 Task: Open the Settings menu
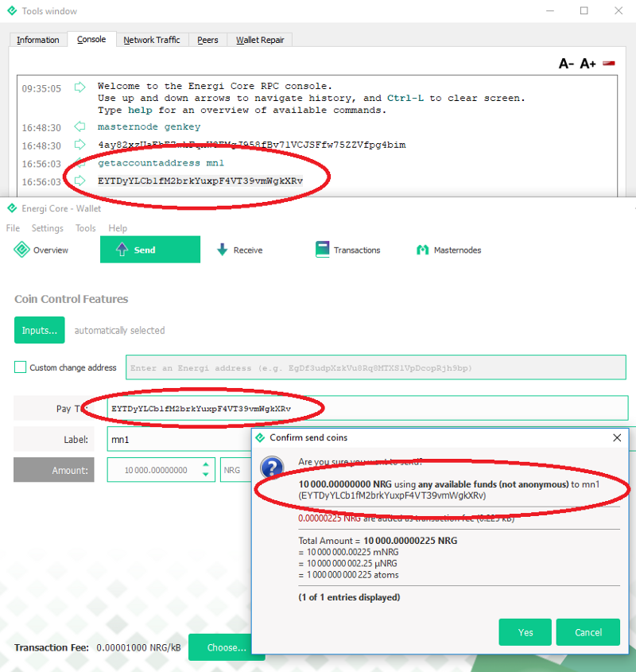click(x=47, y=228)
